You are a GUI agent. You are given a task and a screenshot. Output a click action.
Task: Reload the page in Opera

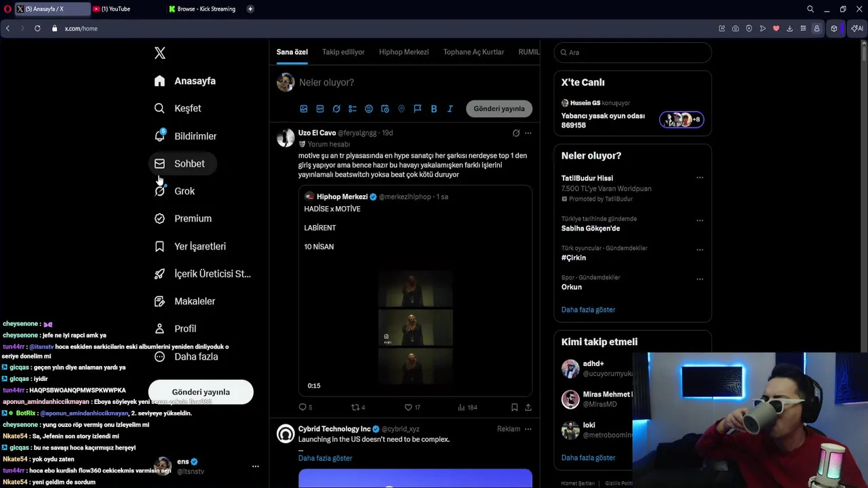[x=37, y=28]
